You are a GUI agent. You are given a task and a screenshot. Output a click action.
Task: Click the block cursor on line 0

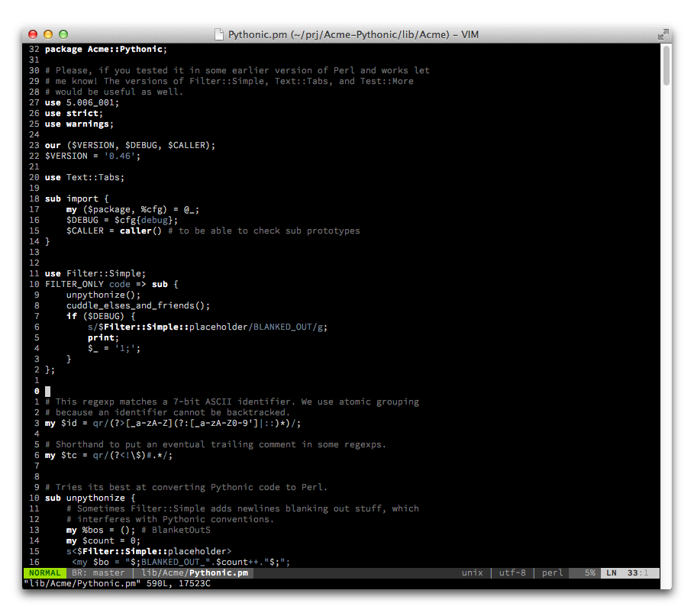[x=47, y=391]
